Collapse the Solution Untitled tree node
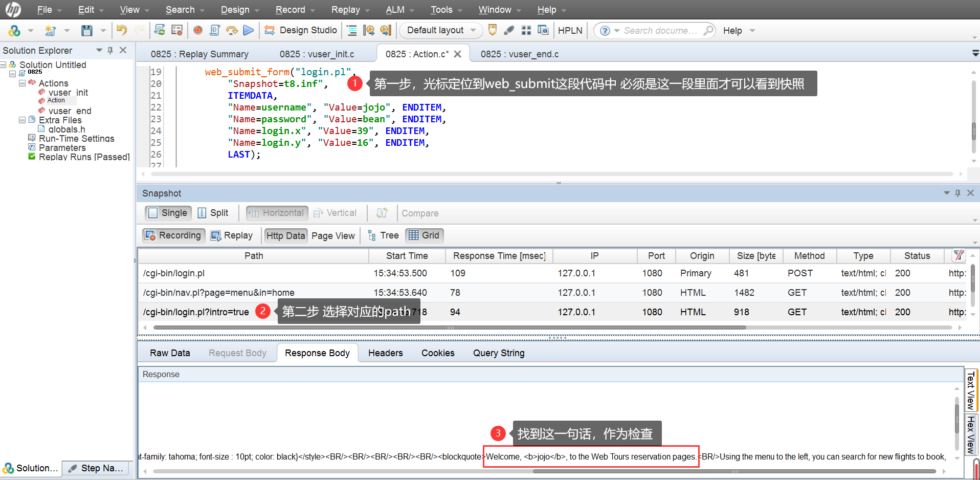This screenshot has height=480, width=980. point(4,64)
